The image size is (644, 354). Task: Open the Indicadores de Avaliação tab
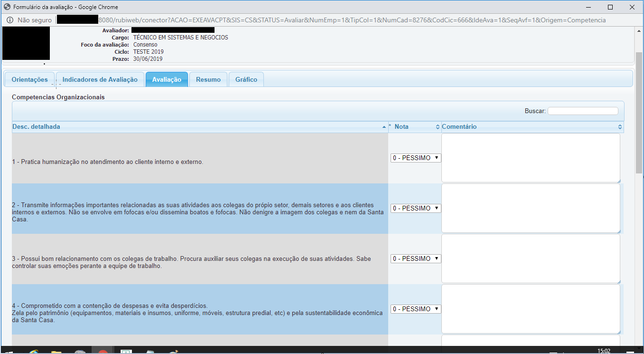(100, 79)
